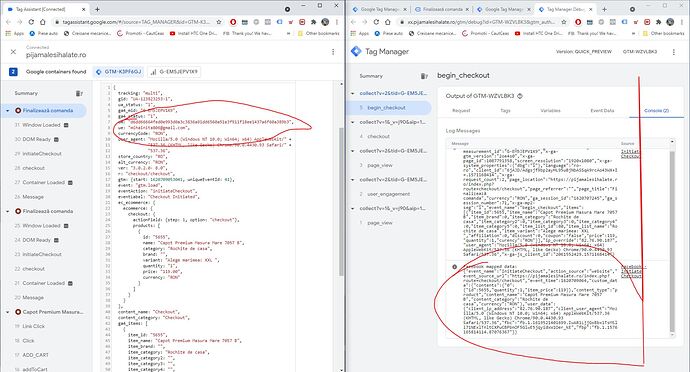Click the clear events icon in Tag Assistant Summary
The width and height of the screenshot is (690, 372).
pos(79,93)
